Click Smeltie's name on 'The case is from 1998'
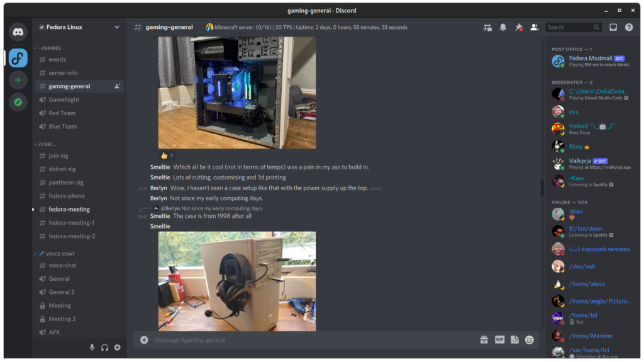 pos(160,217)
